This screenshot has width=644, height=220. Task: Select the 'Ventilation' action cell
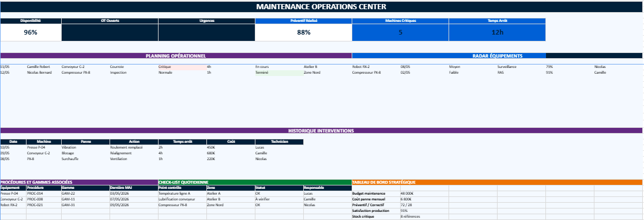(134, 159)
